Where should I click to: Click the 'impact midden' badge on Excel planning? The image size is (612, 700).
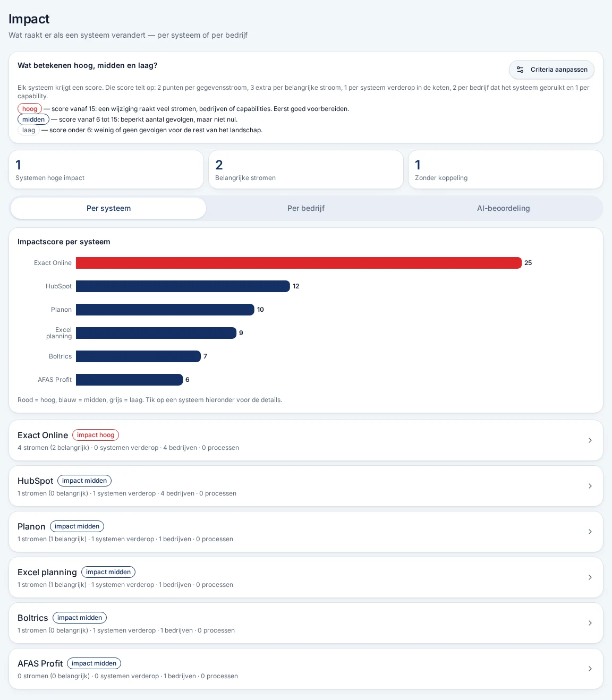(x=108, y=572)
